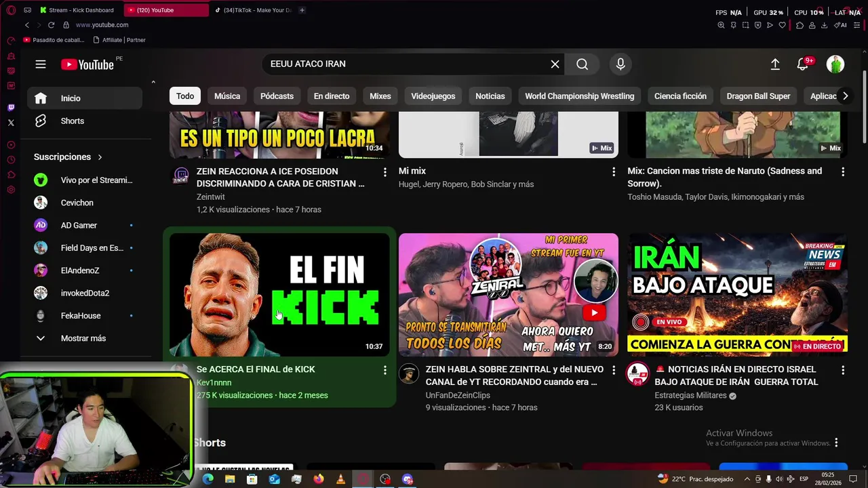Image resolution: width=868 pixels, height=488 pixels.
Task: Click the www.youtube.com address bar
Action: coord(102,25)
